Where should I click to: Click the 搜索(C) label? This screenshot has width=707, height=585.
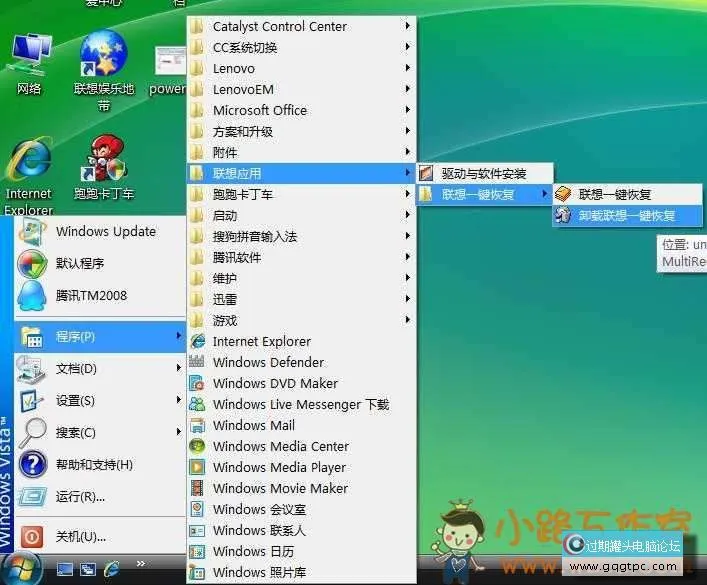[x=76, y=433]
